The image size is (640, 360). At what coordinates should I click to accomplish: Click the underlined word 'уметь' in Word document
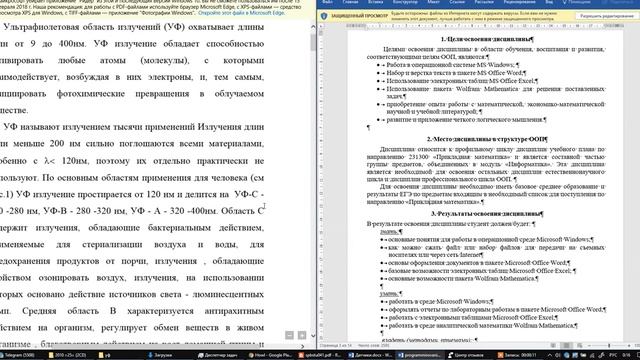(x=390, y=293)
